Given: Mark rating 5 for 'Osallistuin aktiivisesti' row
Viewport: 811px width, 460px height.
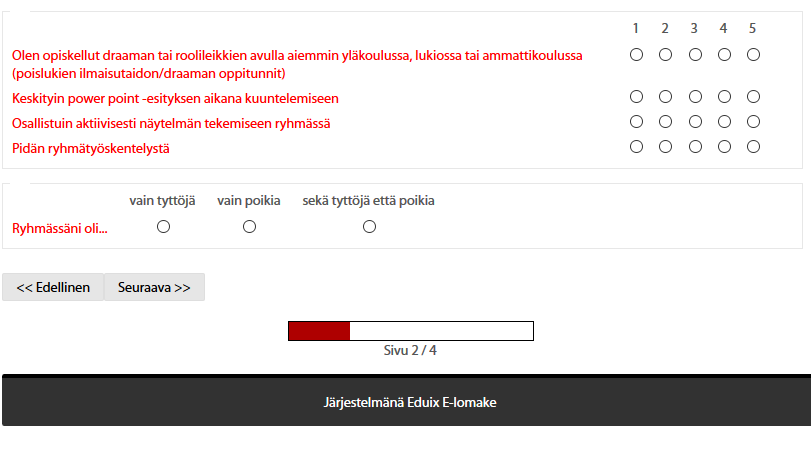Looking at the screenshot, I should (x=753, y=122).
